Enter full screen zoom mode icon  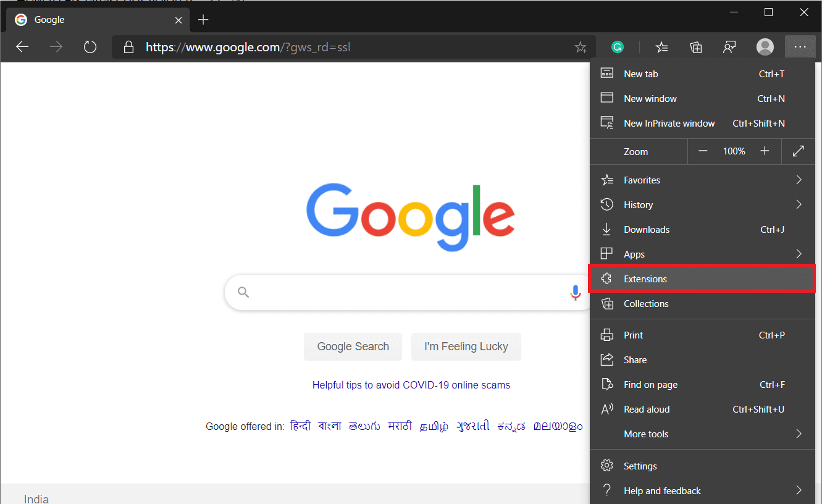798,151
